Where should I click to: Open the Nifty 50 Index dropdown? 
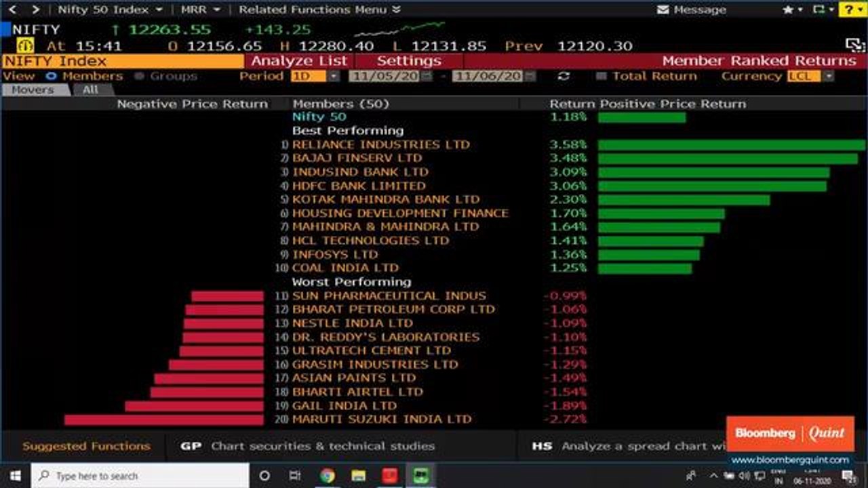click(x=110, y=9)
